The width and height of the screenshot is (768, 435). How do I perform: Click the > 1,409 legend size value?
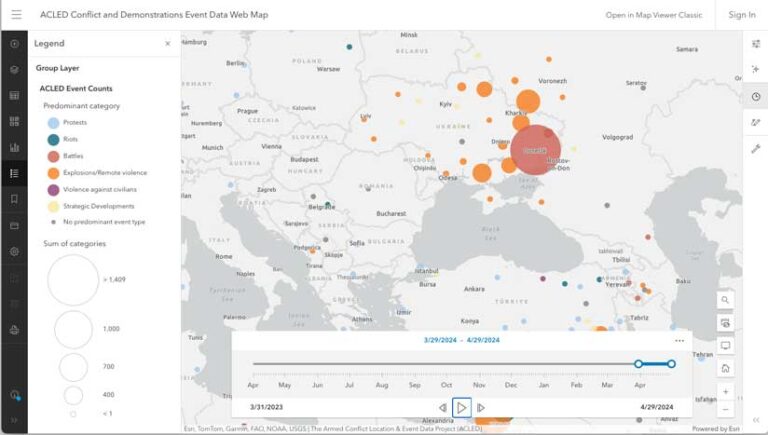[114, 279]
